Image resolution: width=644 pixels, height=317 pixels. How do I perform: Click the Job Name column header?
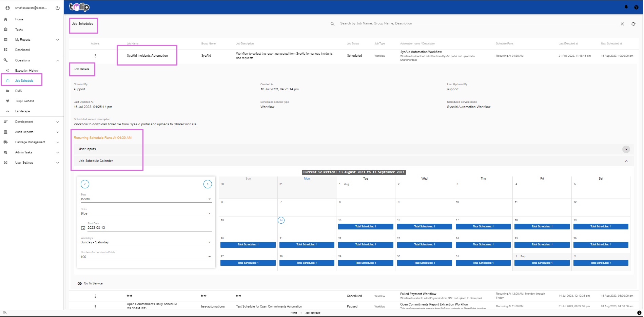click(x=133, y=44)
